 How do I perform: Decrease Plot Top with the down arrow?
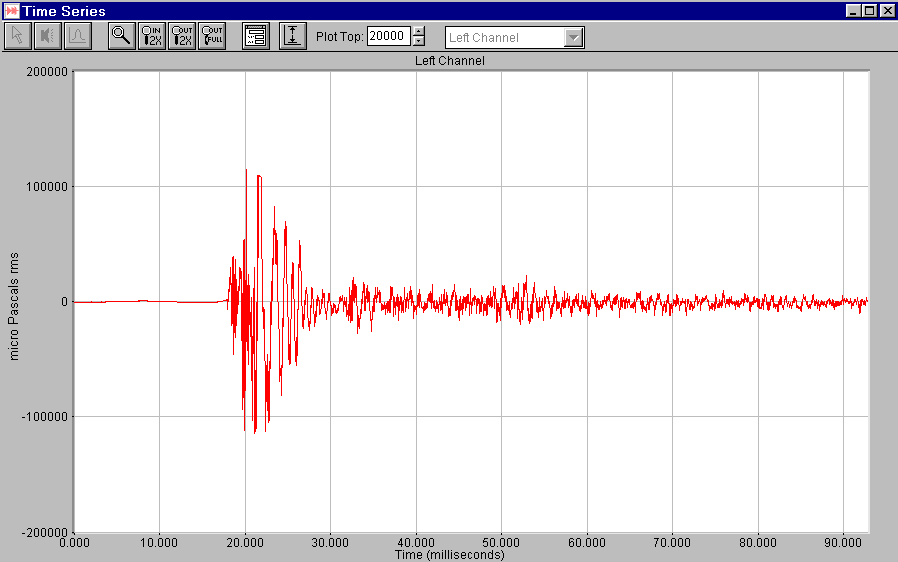419,41
